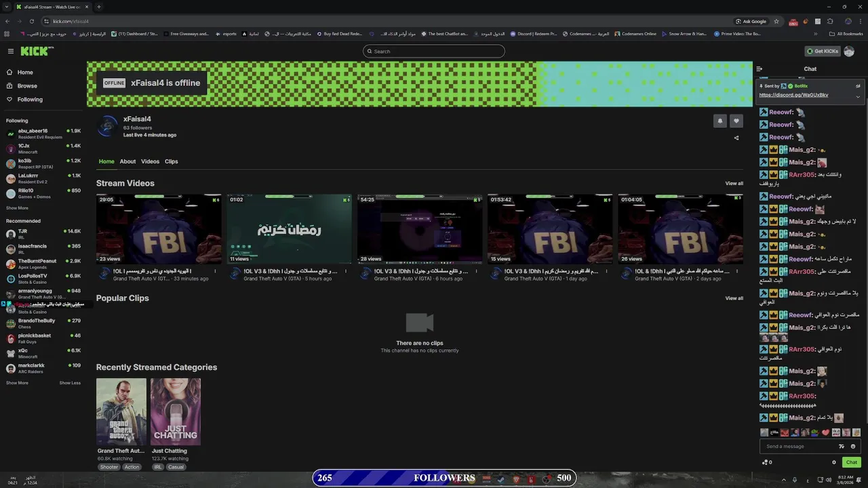The width and height of the screenshot is (868, 488).
Task: Open options menu for the 1 day ago video
Action: 606,272
